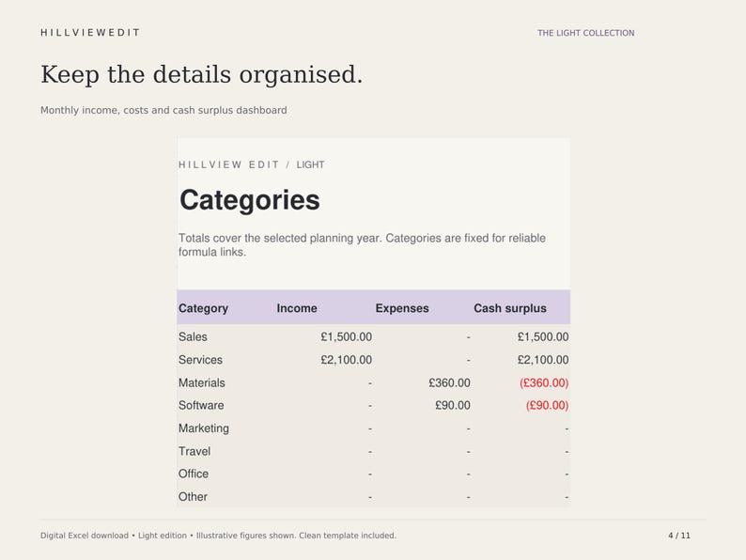746x560 pixels.
Task: Click the Office row label
Action: pos(194,474)
